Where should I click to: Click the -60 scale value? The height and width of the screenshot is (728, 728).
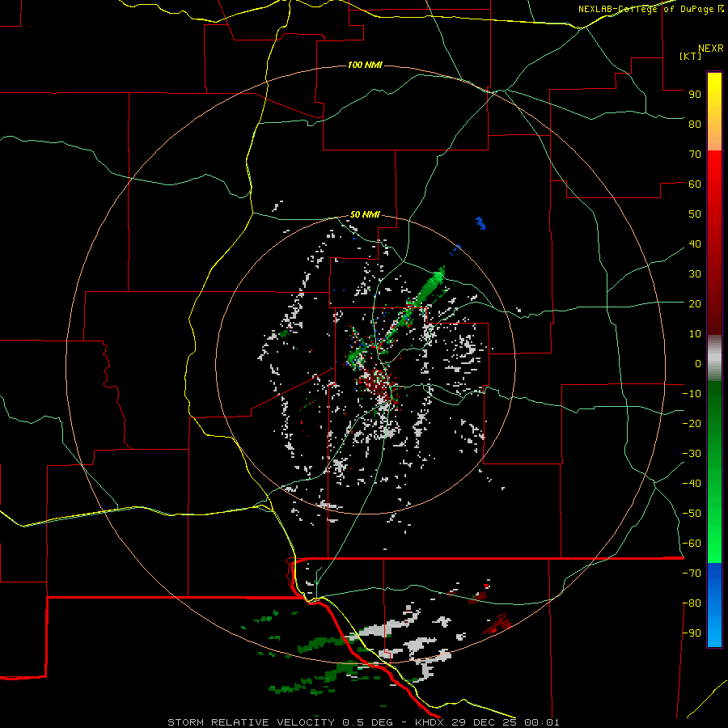692,544
